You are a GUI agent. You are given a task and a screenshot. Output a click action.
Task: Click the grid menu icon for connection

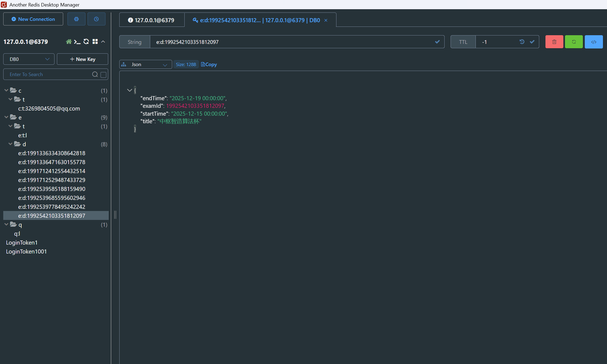(x=95, y=41)
